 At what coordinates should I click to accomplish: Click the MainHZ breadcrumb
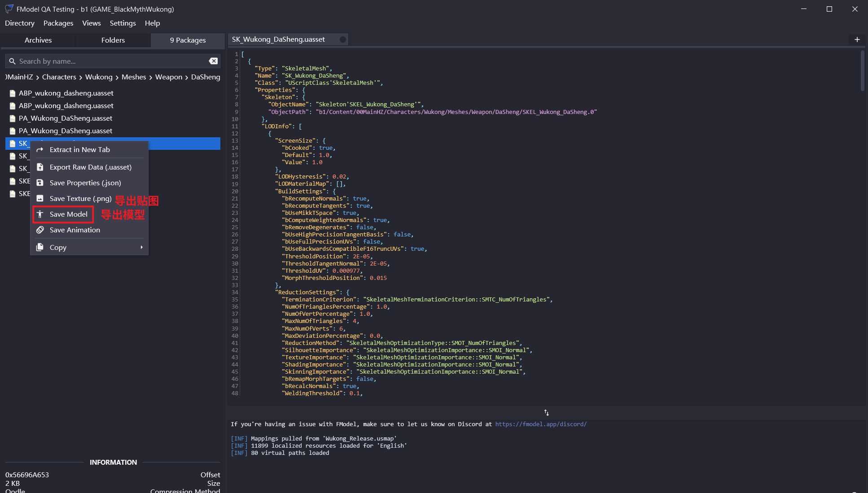(19, 77)
